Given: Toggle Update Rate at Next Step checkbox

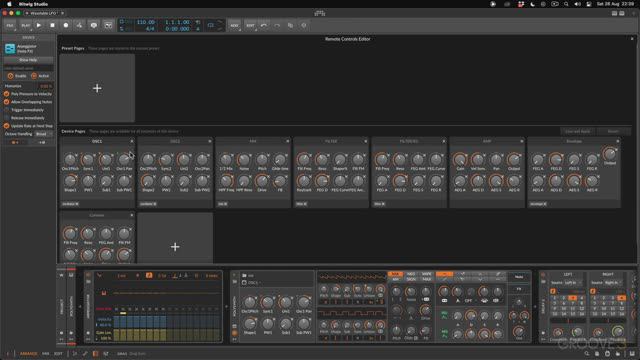Looking at the screenshot, I should pos(7,126).
